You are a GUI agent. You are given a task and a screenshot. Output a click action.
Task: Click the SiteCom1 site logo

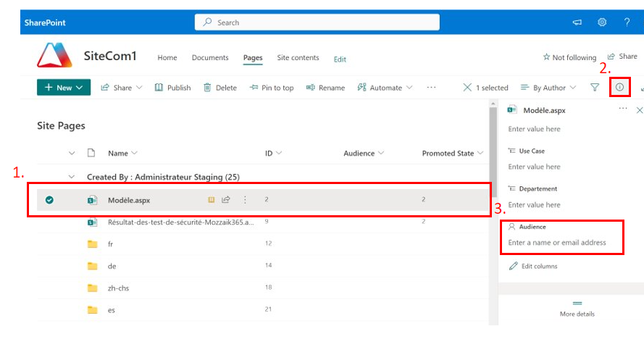pyautogui.click(x=54, y=54)
